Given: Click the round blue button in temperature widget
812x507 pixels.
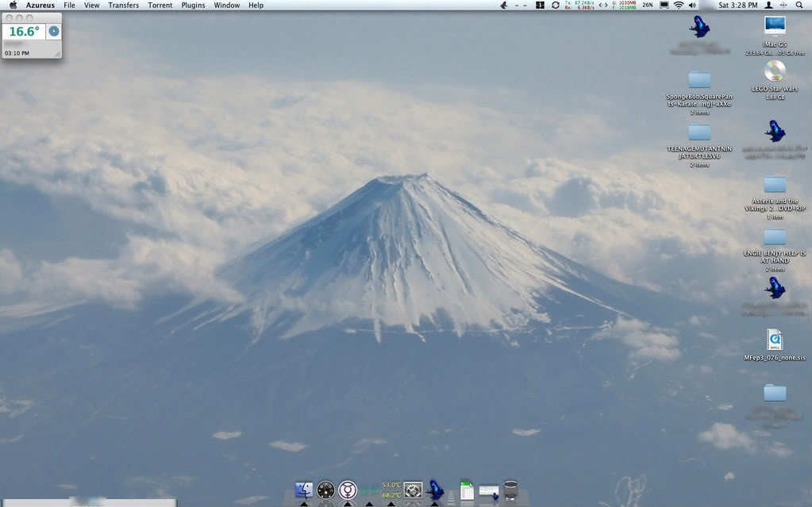Looking at the screenshot, I should pos(54,32).
